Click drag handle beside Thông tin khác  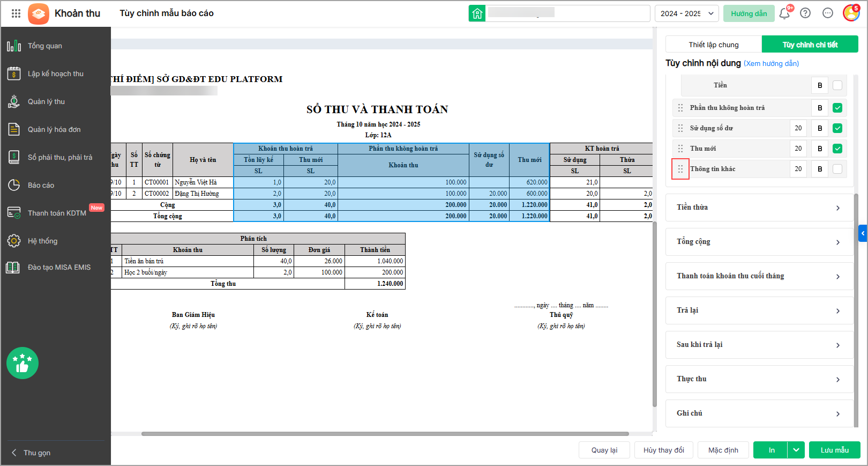[x=680, y=169]
